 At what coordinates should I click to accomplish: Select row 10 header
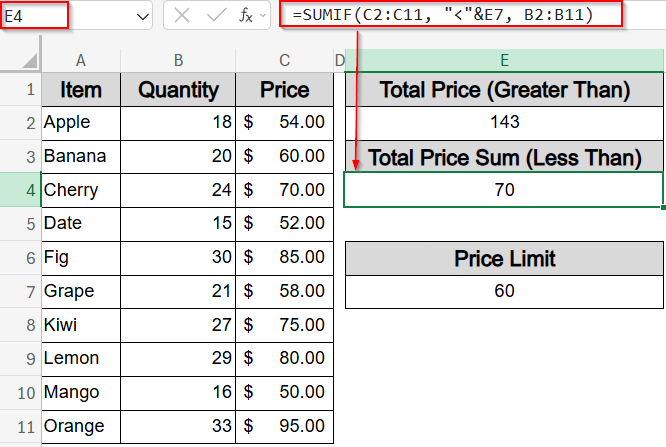click(20, 393)
